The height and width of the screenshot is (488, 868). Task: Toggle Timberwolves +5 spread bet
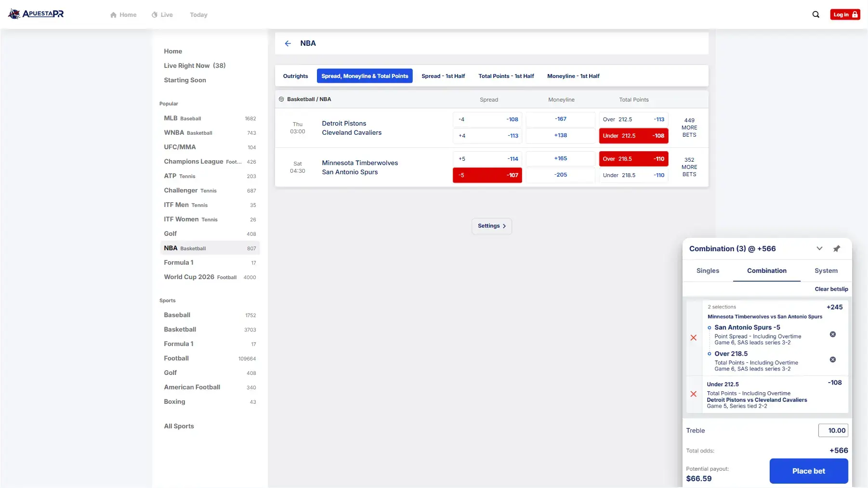[x=487, y=159]
